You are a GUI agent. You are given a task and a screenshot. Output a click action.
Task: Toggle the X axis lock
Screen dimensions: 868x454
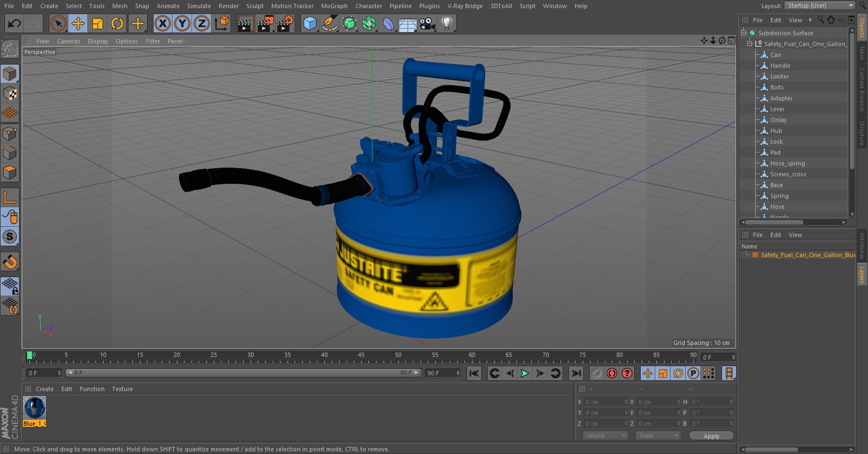[x=162, y=23]
